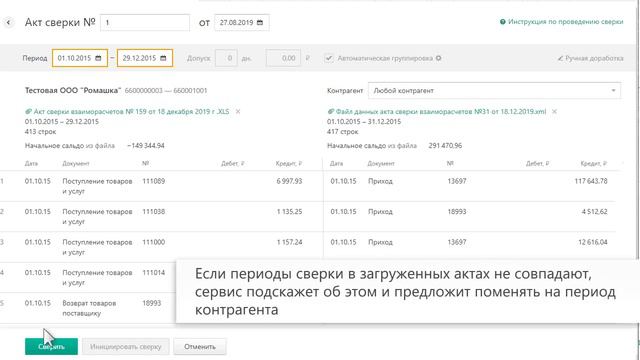Screen dimensions: 640x360
Task: Remove attached XLS act file
Action: [238, 111]
